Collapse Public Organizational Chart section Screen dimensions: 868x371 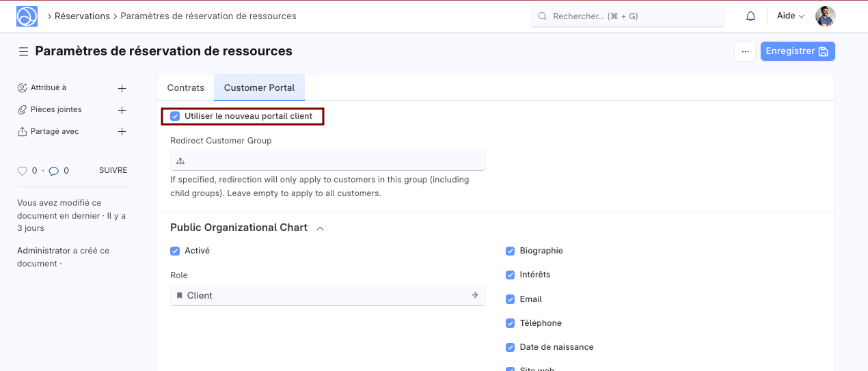(x=320, y=228)
